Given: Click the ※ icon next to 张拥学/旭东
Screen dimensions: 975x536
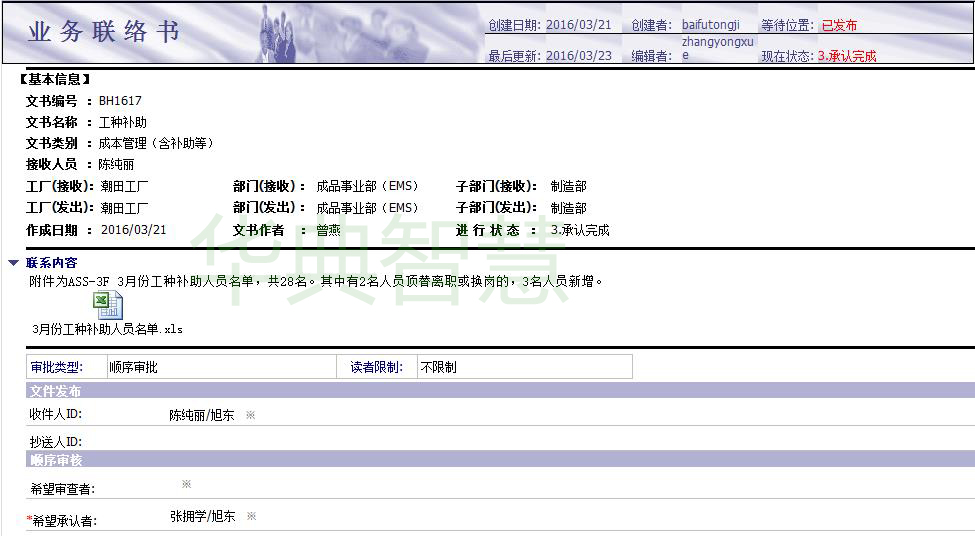Looking at the screenshot, I should point(251,515).
